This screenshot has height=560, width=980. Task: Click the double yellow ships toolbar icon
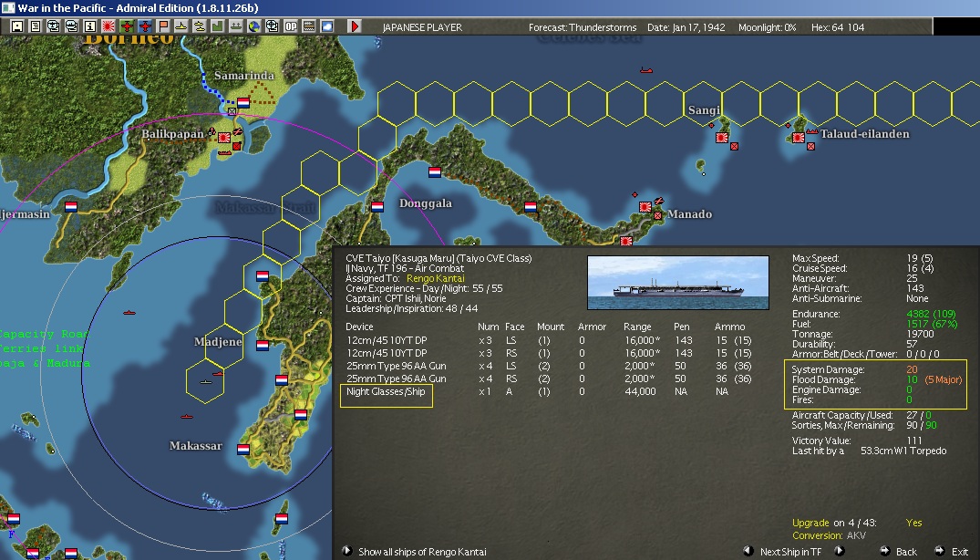(199, 26)
